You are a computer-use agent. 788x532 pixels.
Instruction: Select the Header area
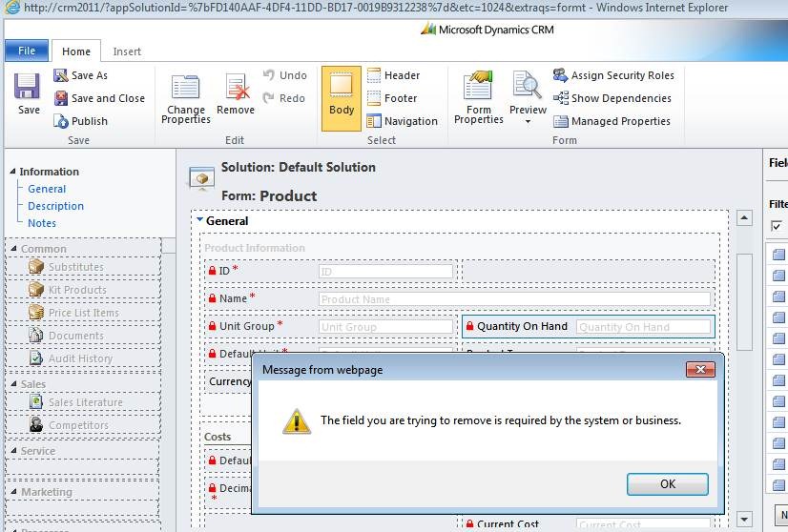click(393, 75)
